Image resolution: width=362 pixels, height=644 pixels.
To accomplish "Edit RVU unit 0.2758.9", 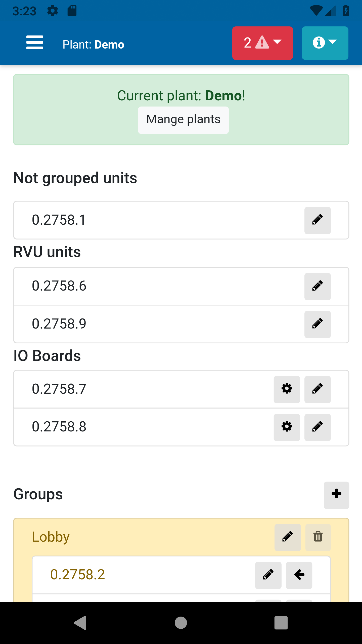I will click(318, 324).
